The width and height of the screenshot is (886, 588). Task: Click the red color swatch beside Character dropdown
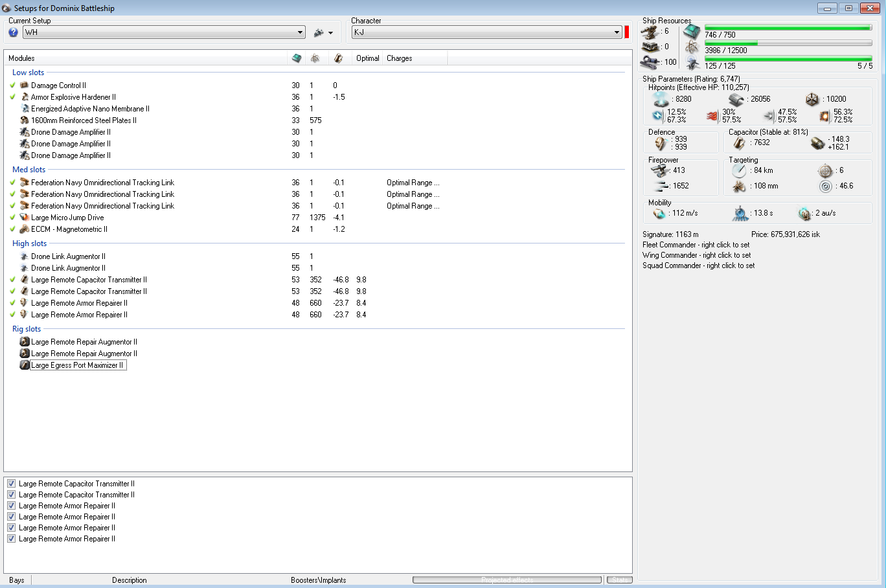tap(627, 32)
